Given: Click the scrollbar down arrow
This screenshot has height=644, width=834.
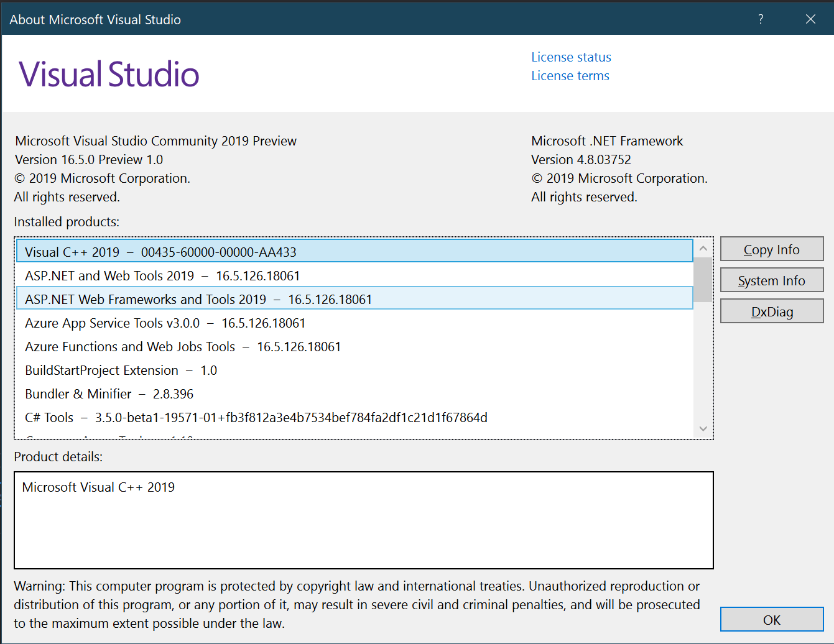Looking at the screenshot, I should (703, 428).
